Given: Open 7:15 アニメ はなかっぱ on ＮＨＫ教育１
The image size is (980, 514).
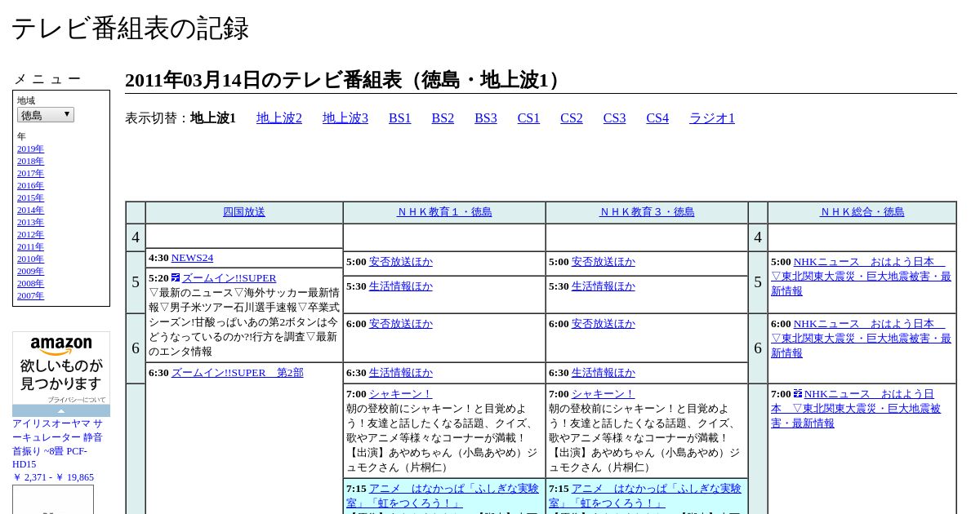Looking at the screenshot, I should click(x=442, y=495).
